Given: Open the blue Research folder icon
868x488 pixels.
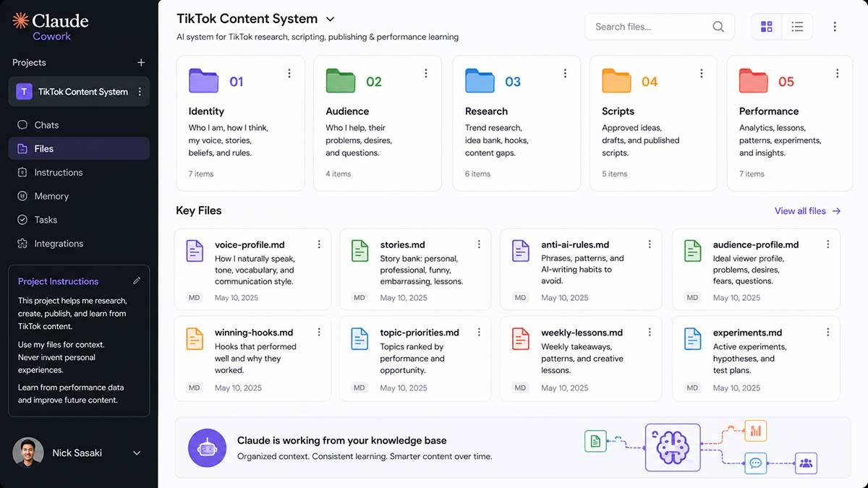Looking at the screenshot, I should 480,80.
